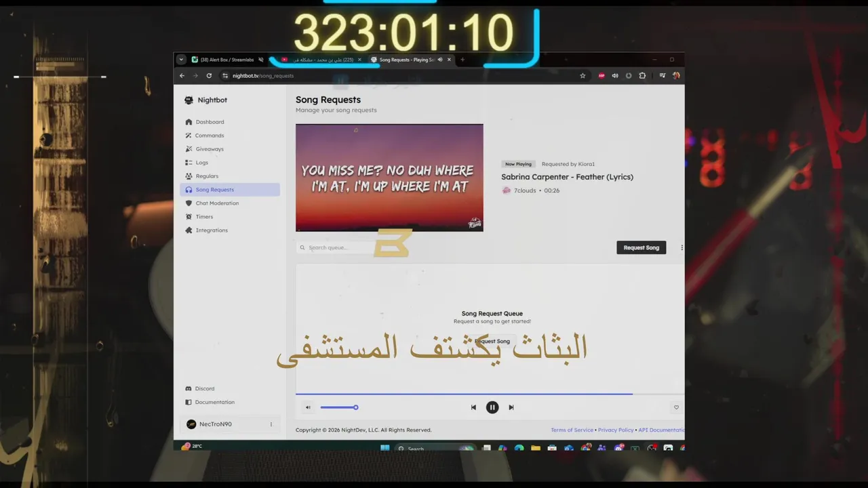Screen dimensions: 868x488
Task: Click the NecTroN90 profile avatar
Action: [191, 424]
